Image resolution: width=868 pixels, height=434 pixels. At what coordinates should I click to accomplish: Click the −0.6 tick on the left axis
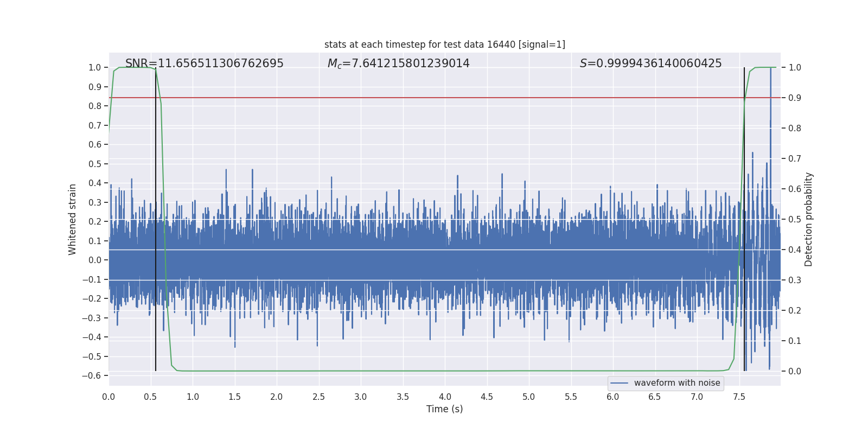pyautogui.click(x=92, y=375)
